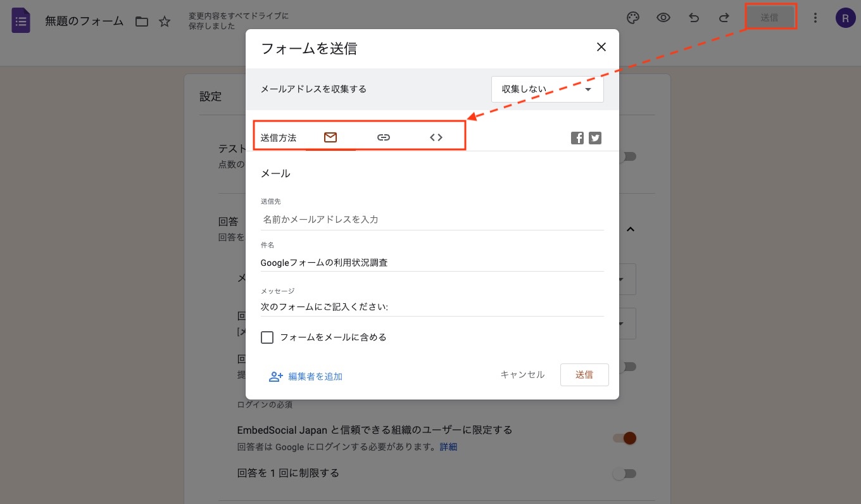Click the redo arrow icon
This screenshot has width=861, height=504.
pos(724,18)
